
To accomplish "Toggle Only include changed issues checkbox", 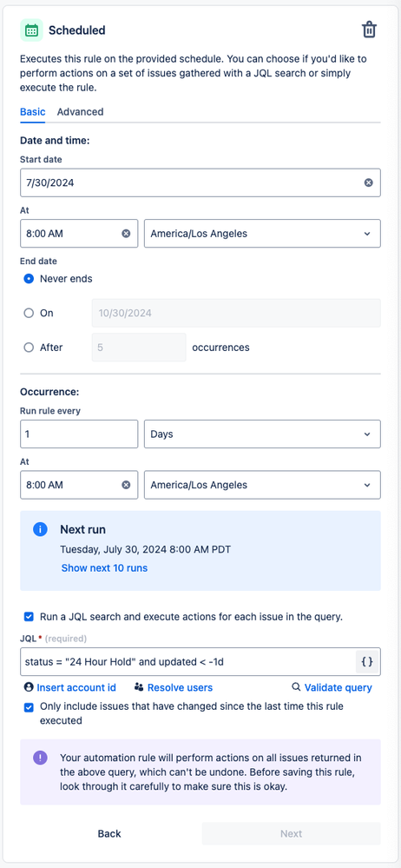I will pos(29,707).
